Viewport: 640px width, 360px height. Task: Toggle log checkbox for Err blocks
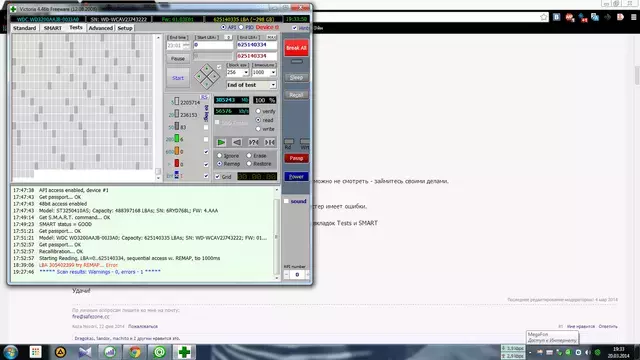[206, 176]
